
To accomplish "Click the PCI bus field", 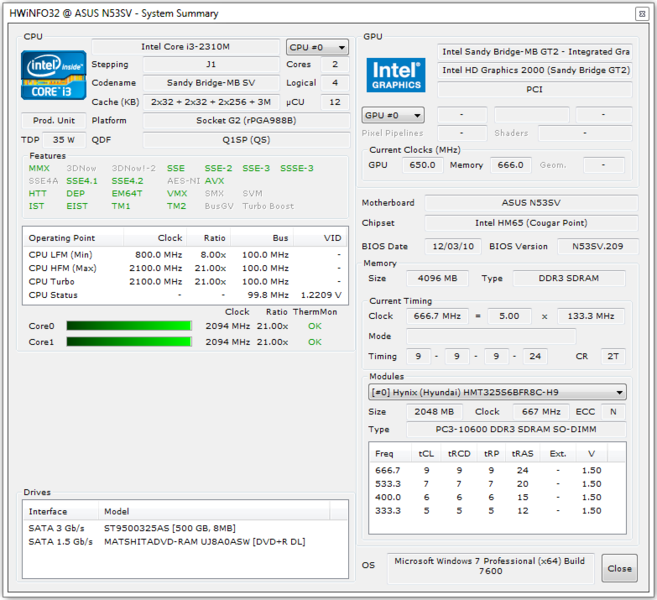I will pos(535,90).
